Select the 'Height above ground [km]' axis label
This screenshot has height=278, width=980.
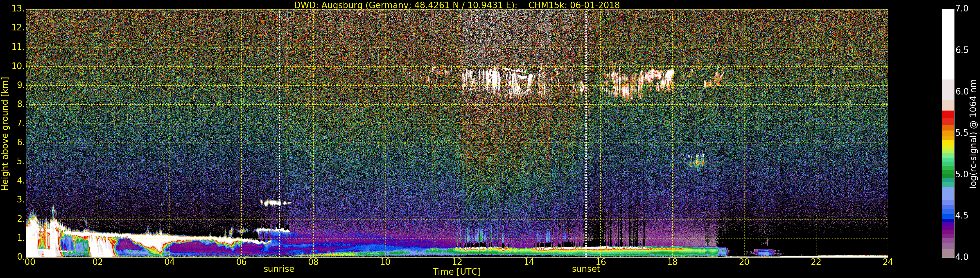(5, 134)
